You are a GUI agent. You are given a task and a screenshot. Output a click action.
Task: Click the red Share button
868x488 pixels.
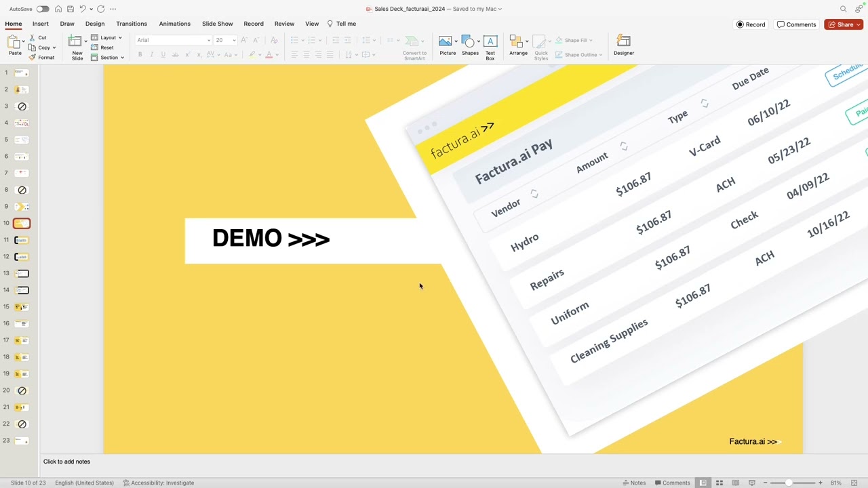[x=844, y=24]
